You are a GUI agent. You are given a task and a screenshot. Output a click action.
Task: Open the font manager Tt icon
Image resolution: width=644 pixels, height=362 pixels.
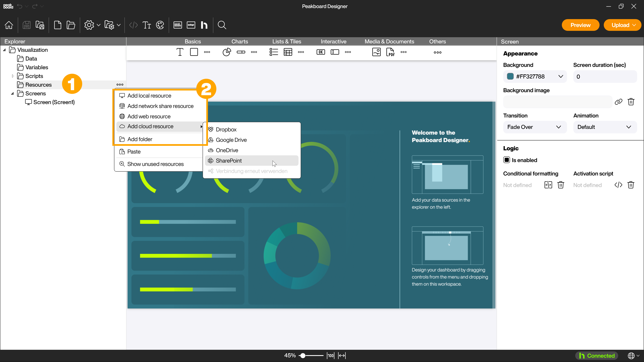coord(147,25)
